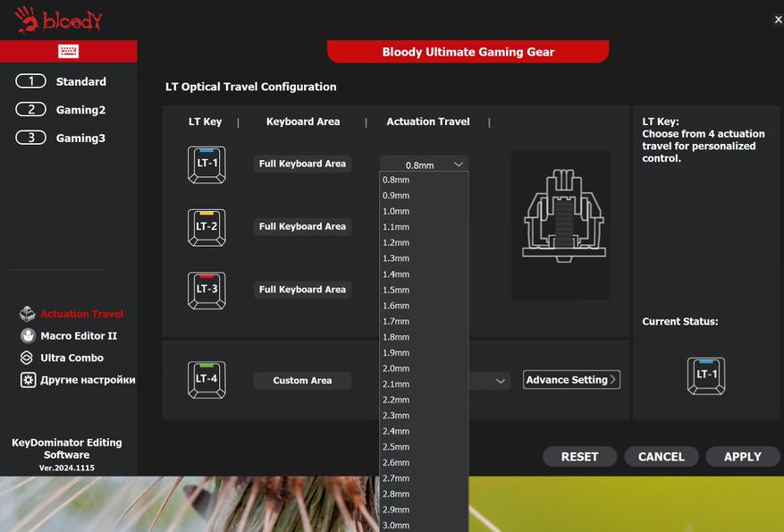Viewport: 784px width, 532px height.
Task: Choose 1.6mm actuation travel
Action: (424, 306)
